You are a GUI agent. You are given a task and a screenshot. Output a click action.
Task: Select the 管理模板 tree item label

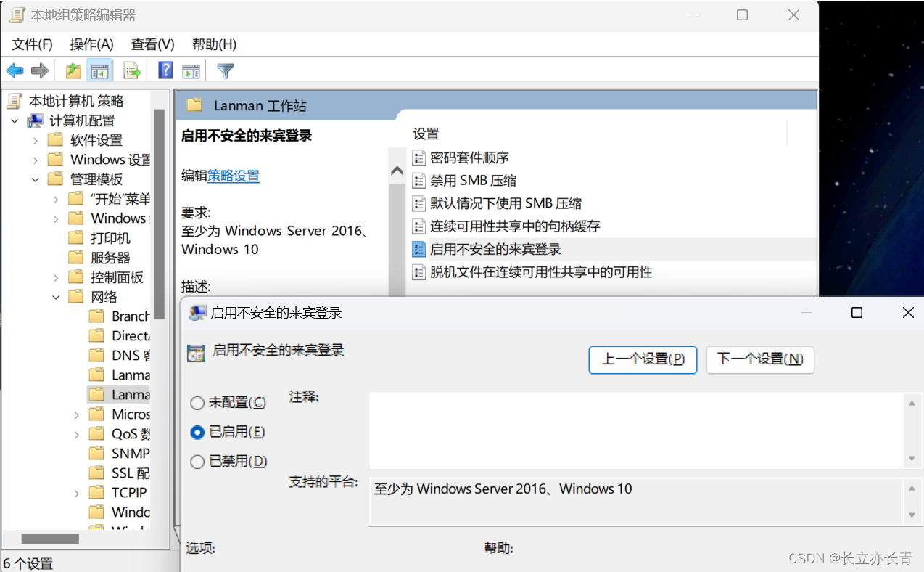[96, 179]
